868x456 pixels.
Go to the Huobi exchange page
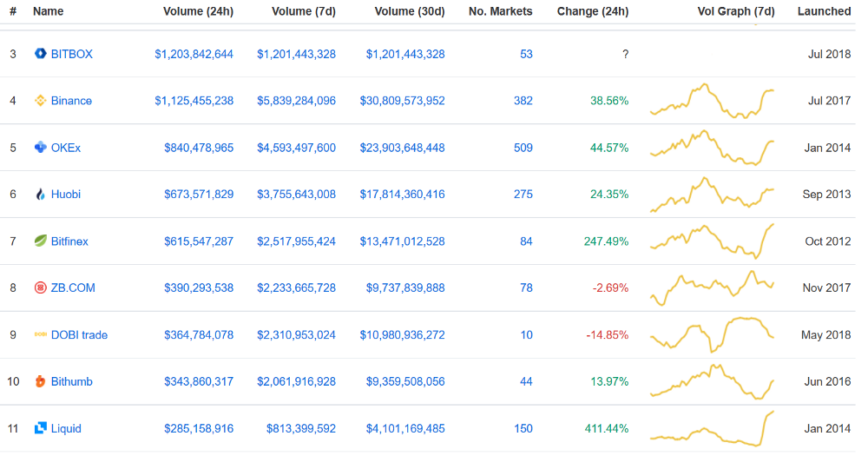click(65, 195)
